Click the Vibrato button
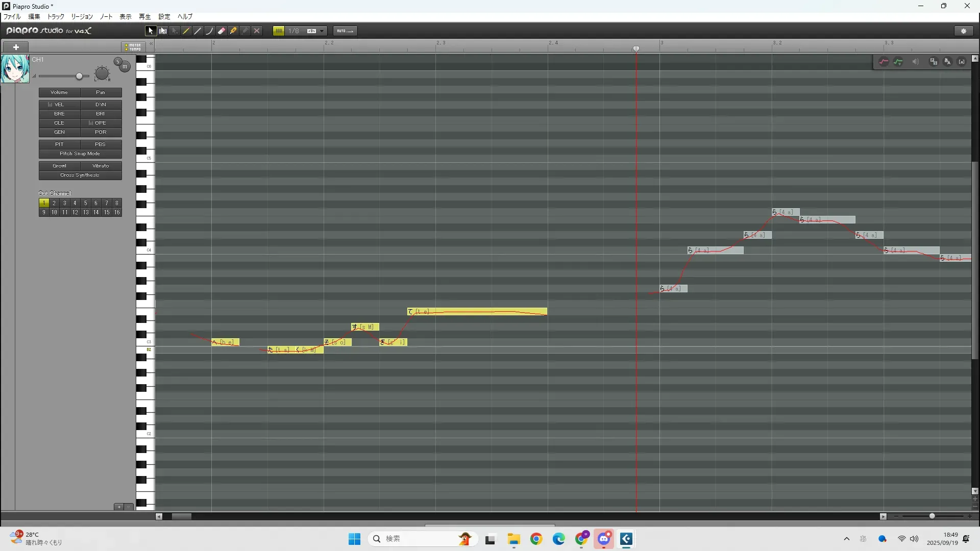980x551 pixels. coord(101,166)
